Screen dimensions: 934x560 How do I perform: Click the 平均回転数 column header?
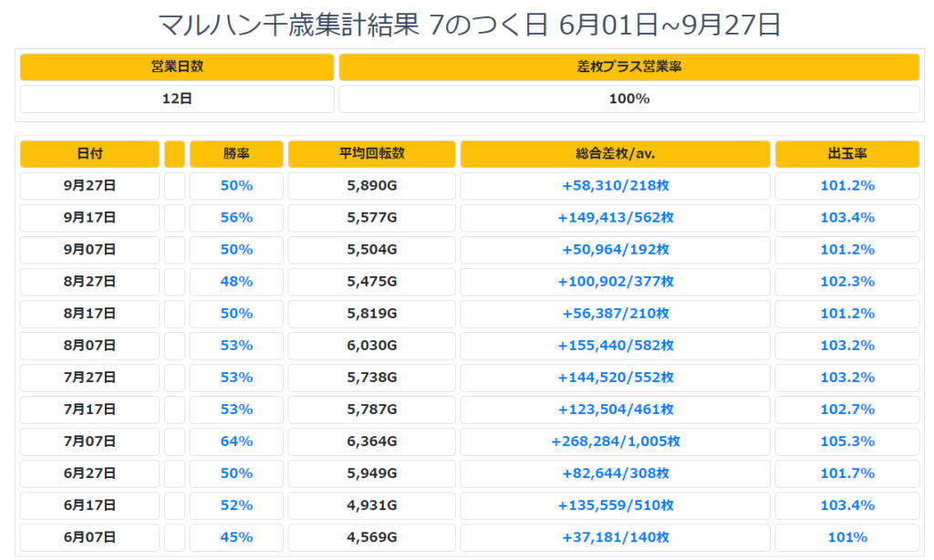[372, 154]
